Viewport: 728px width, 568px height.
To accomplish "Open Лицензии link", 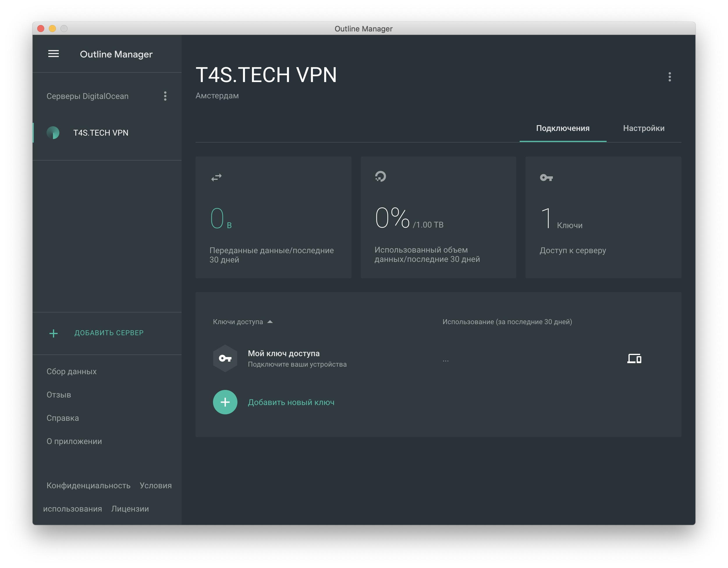I will 130,509.
